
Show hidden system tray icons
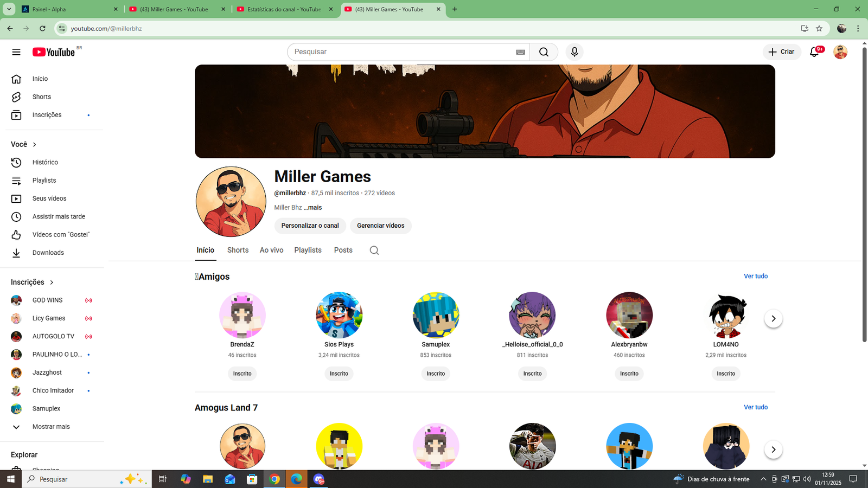coord(763,479)
